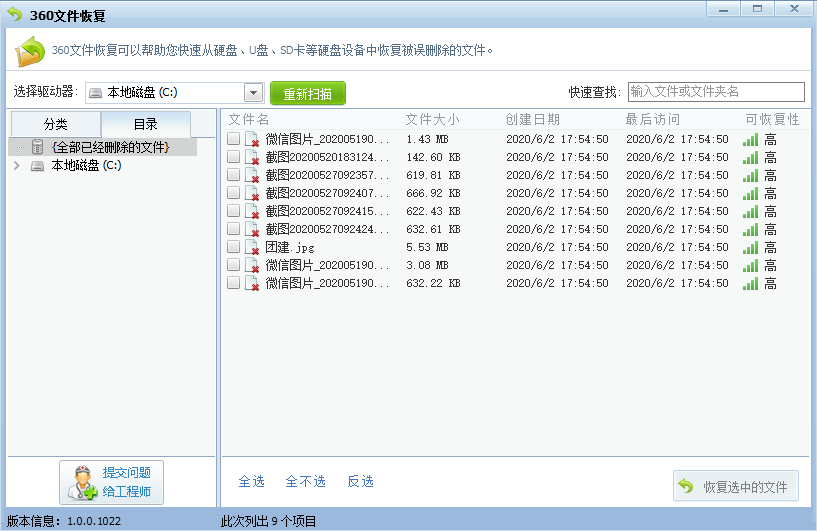
Task: Check the box for 截图20200520183124
Action: pos(233,156)
